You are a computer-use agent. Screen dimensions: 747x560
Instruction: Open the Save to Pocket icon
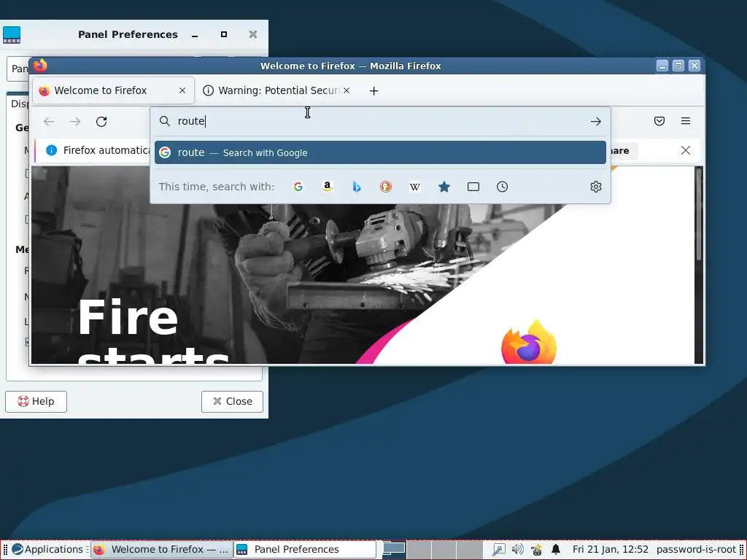659,121
